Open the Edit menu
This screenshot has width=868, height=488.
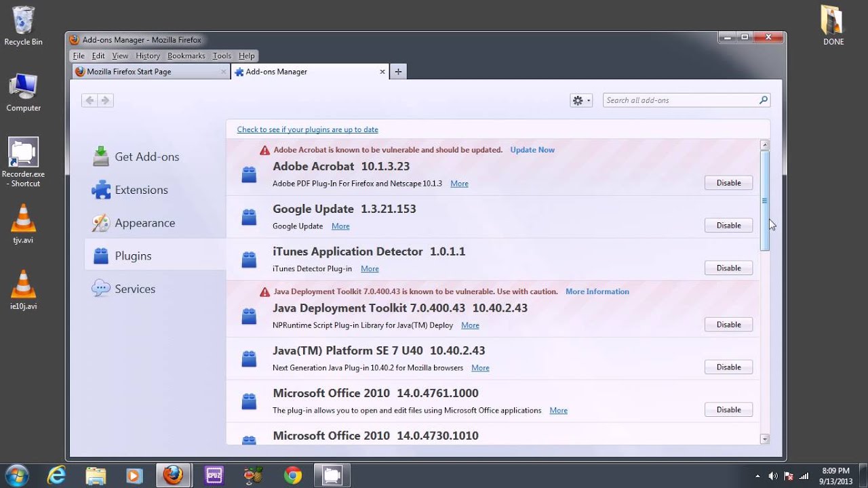pos(98,56)
